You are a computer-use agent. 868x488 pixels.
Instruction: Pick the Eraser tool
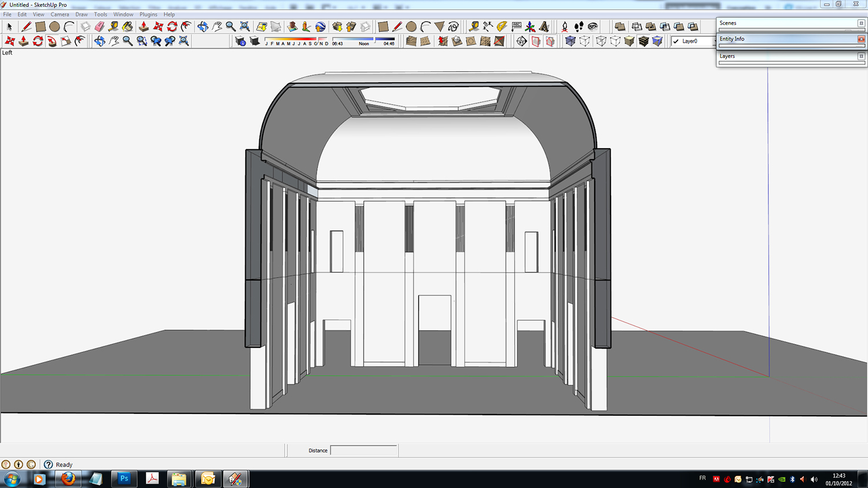99,27
